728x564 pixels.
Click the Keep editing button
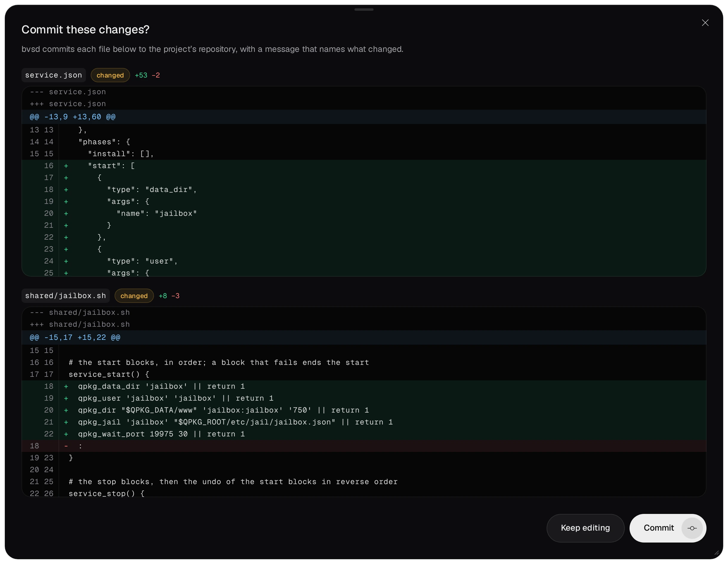point(585,528)
